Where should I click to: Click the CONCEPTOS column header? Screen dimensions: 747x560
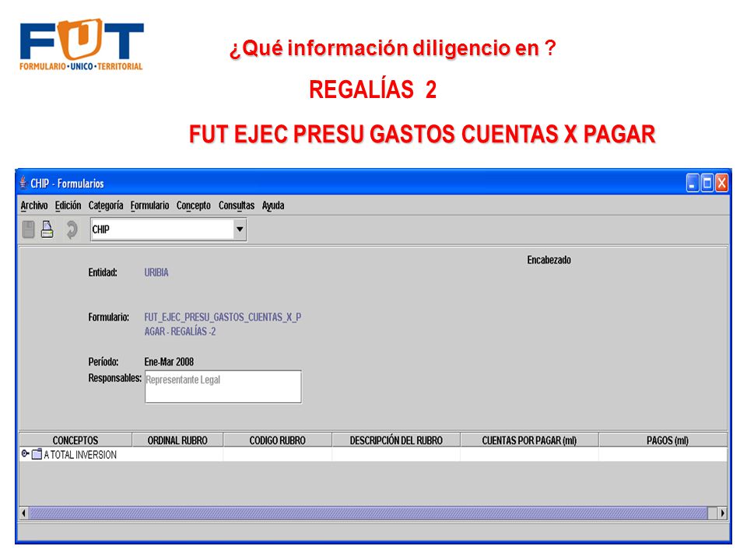click(x=75, y=440)
